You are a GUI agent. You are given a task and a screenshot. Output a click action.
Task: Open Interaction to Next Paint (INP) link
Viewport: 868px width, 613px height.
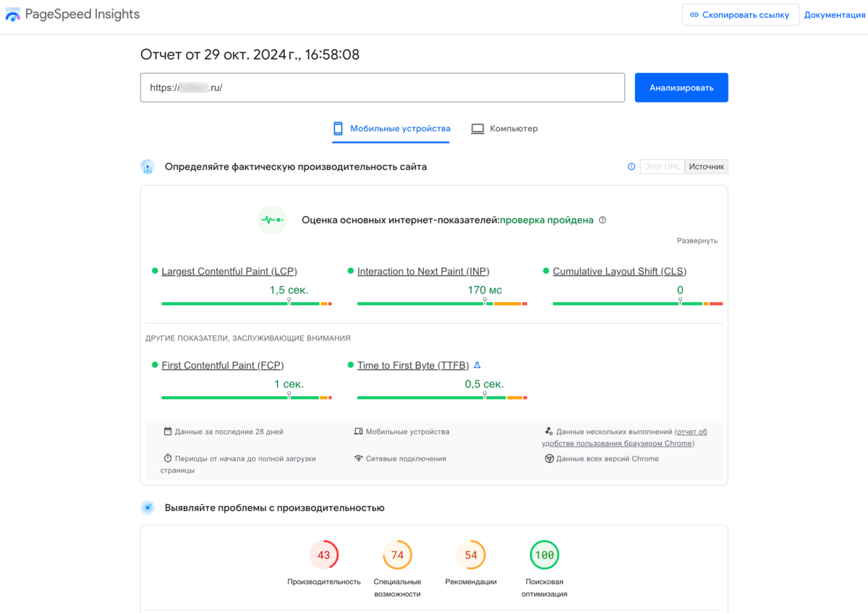(423, 271)
